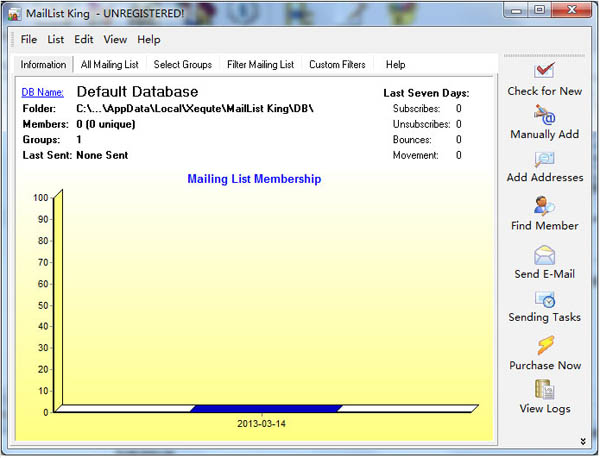600x458 pixels.
Task: Open Sending Tasks from the sidebar
Action: pyautogui.click(x=544, y=299)
